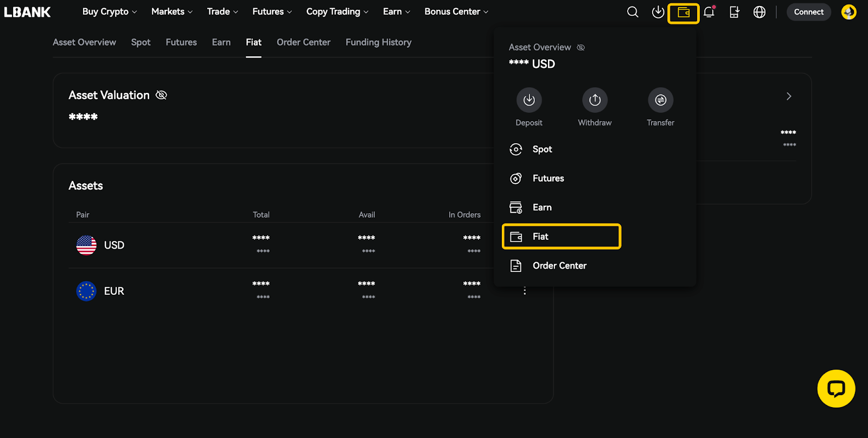This screenshot has height=438, width=868.
Task: Click the EUR flag icon
Action: click(86, 291)
